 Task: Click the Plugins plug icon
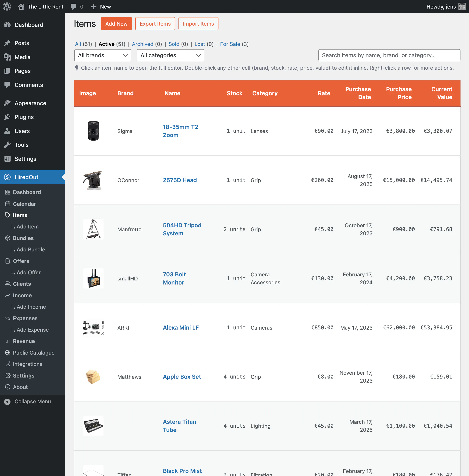[x=7, y=117]
